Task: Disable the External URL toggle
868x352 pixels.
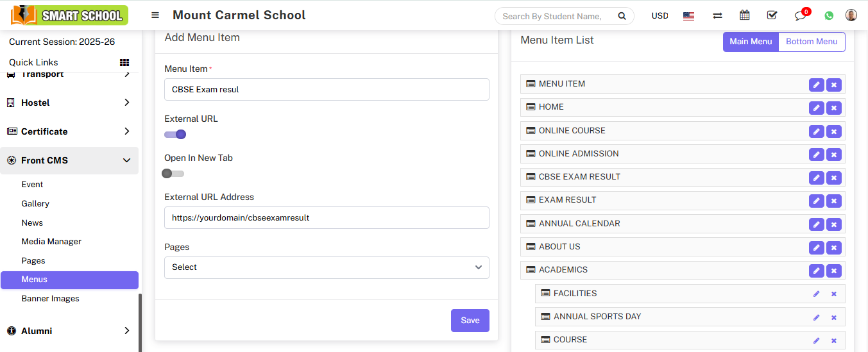Action: [175, 135]
